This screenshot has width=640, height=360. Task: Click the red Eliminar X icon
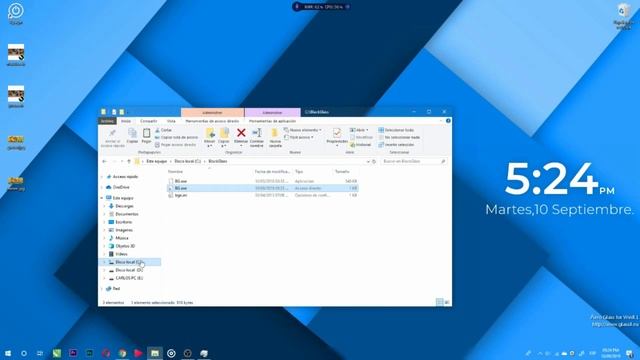point(241,133)
